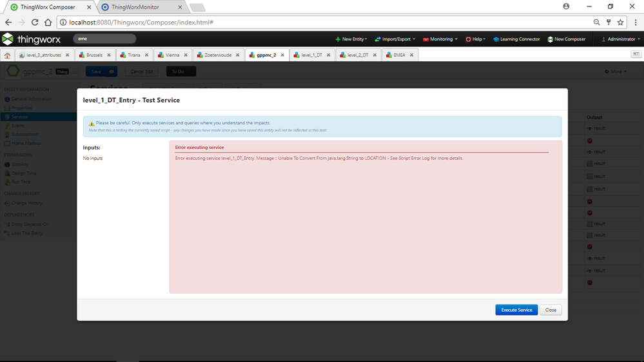Image resolution: width=644 pixels, height=362 pixels.
Task: Open browser home page
Action: [48, 22]
